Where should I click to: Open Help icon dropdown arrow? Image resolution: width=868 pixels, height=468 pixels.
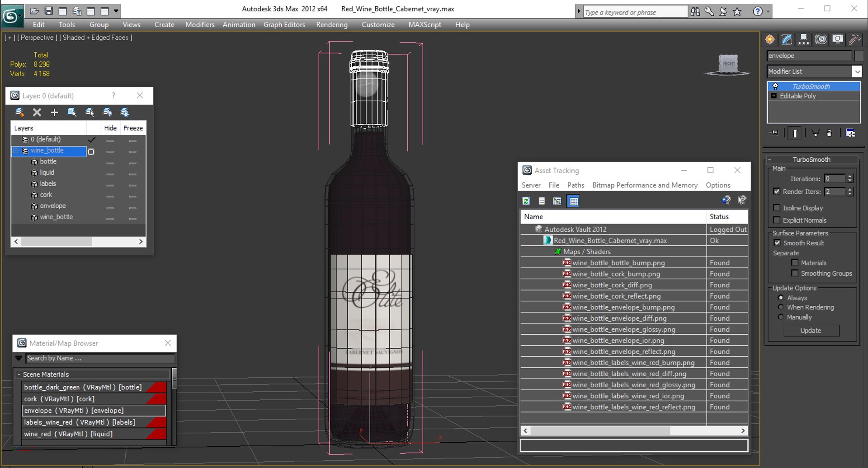coord(768,12)
